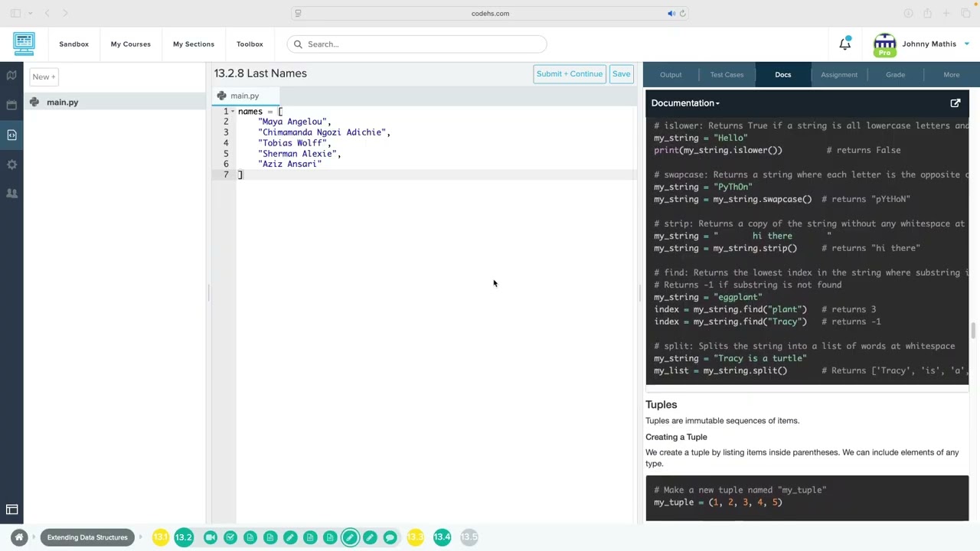Jump to lesson 13.5 circle
The image size is (980, 551).
point(469,537)
